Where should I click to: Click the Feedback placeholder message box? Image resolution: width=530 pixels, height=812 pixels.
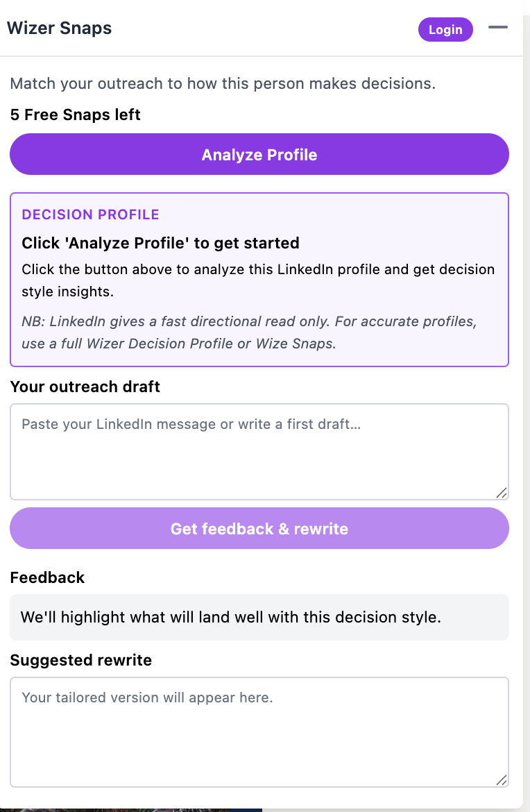point(259,617)
